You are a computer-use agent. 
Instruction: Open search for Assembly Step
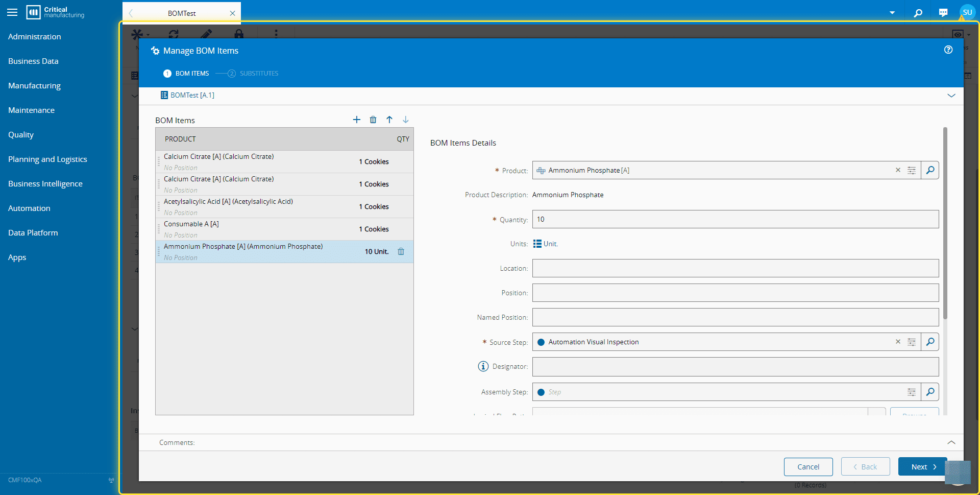(x=930, y=392)
